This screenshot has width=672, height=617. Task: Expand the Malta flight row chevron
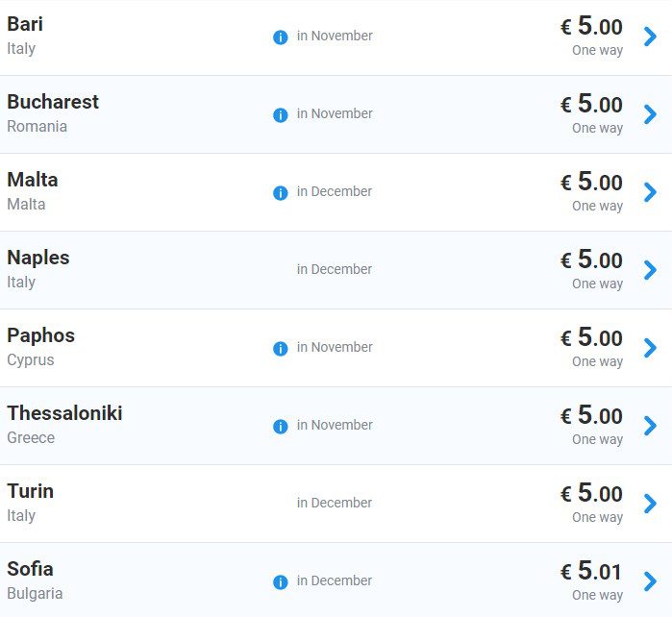[650, 192]
